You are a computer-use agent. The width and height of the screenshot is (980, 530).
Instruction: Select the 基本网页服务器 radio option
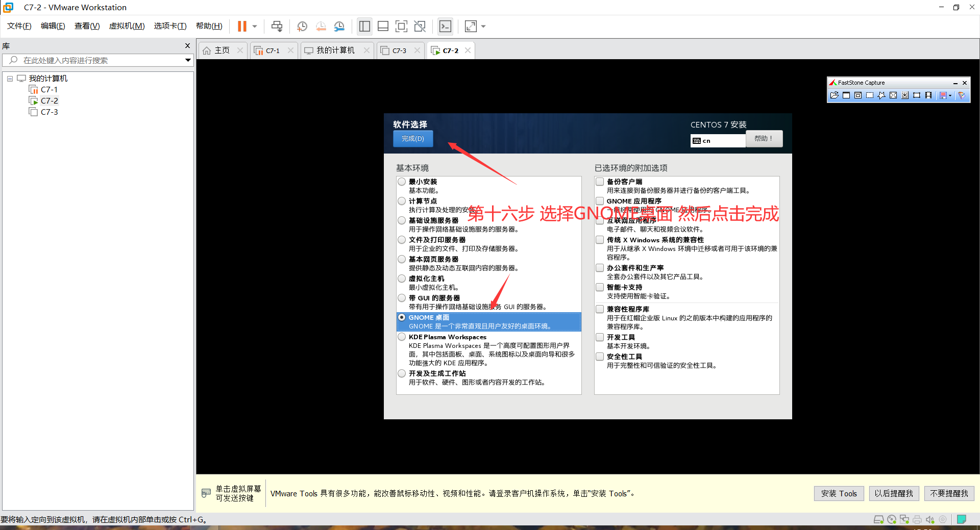click(402, 259)
